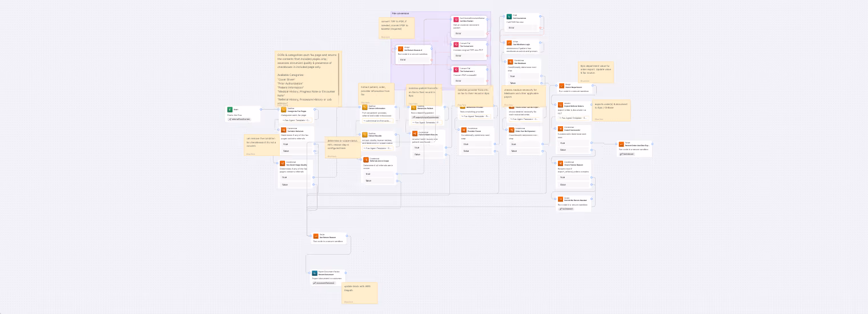Click the Referrals Are In Scope conditional icon
The height and width of the screenshot is (314, 868).
point(366,160)
